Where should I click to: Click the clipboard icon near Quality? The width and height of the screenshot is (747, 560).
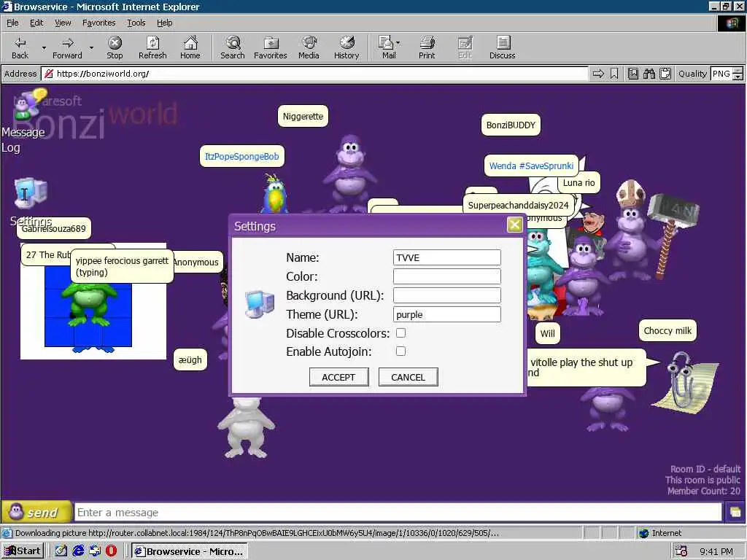click(665, 74)
